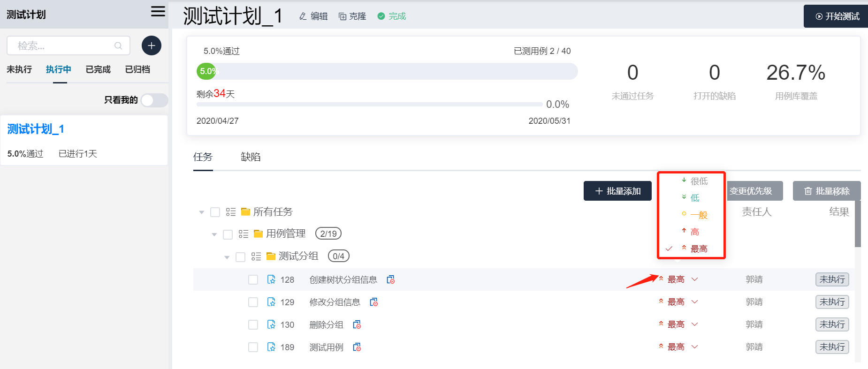This screenshot has height=369, width=868.
Task: Open the 任务 tab
Action: coord(203,157)
